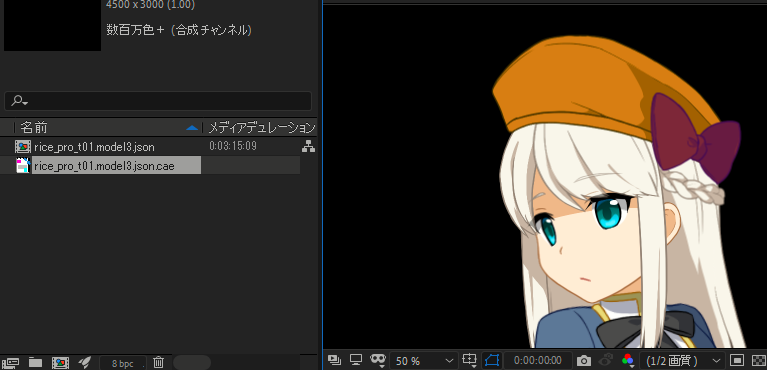Screen dimensions: 767x370
Task: Open the (1/2画質) resolution dropdown
Action: pyautogui.click(x=682, y=361)
